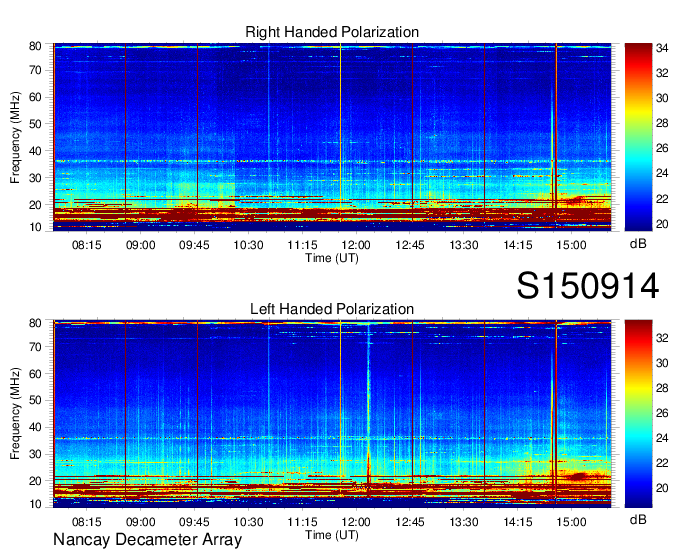The image size is (680, 552).
Task: Click the 40 MHz tick of the bottom plot
Action: click(x=35, y=428)
